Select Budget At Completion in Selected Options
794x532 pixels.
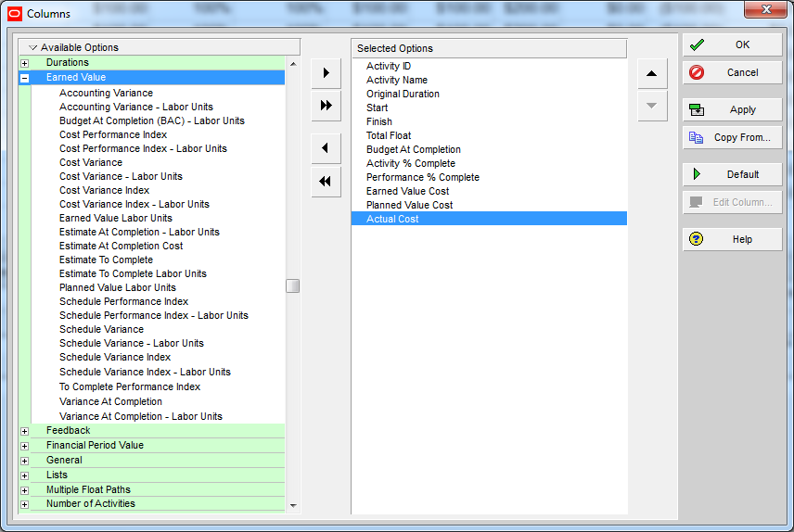(x=413, y=149)
